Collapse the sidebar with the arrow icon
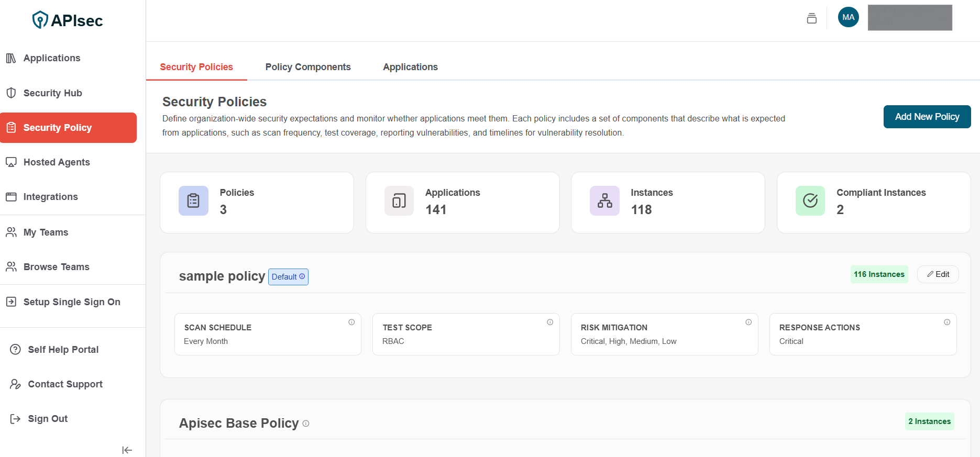 (127, 450)
